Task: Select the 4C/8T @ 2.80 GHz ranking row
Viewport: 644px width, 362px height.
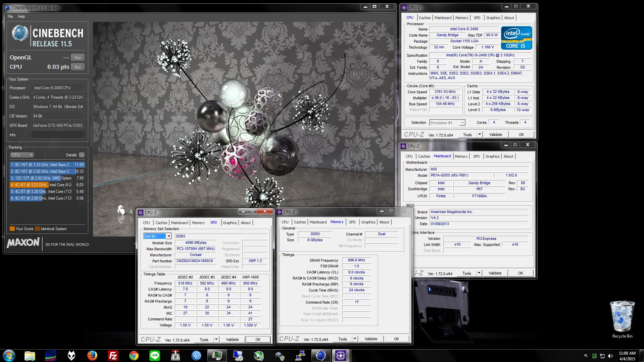Action: point(47,198)
